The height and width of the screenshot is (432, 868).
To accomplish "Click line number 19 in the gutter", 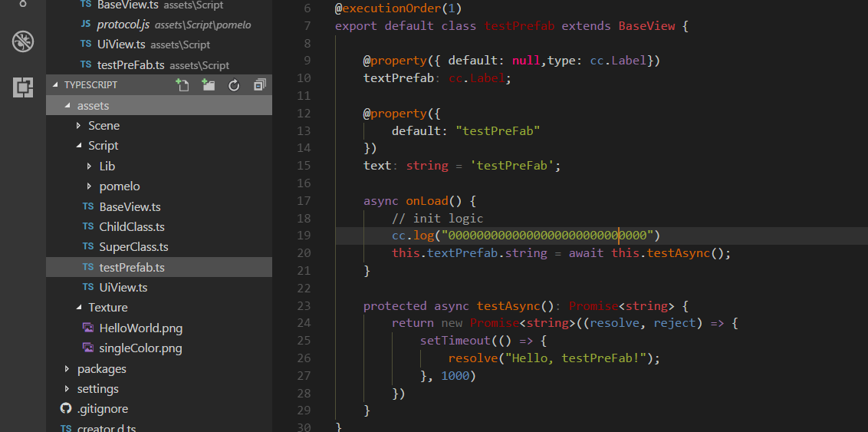I will 304,236.
